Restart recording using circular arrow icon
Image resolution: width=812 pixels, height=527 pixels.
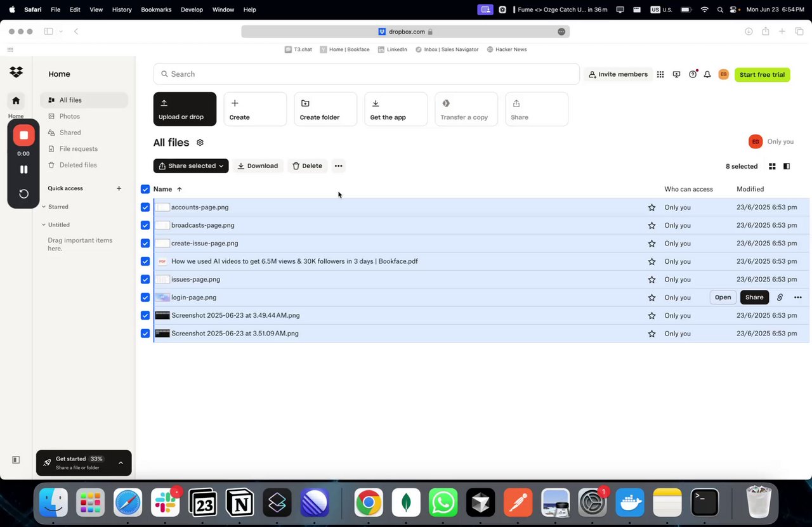tap(23, 194)
